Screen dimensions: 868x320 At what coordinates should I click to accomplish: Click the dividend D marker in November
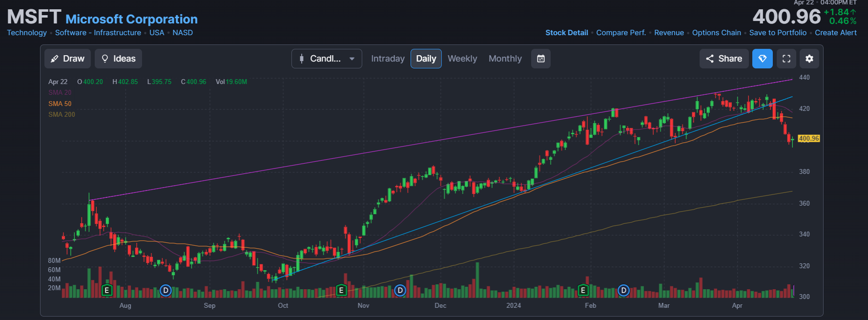click(400, 291)
